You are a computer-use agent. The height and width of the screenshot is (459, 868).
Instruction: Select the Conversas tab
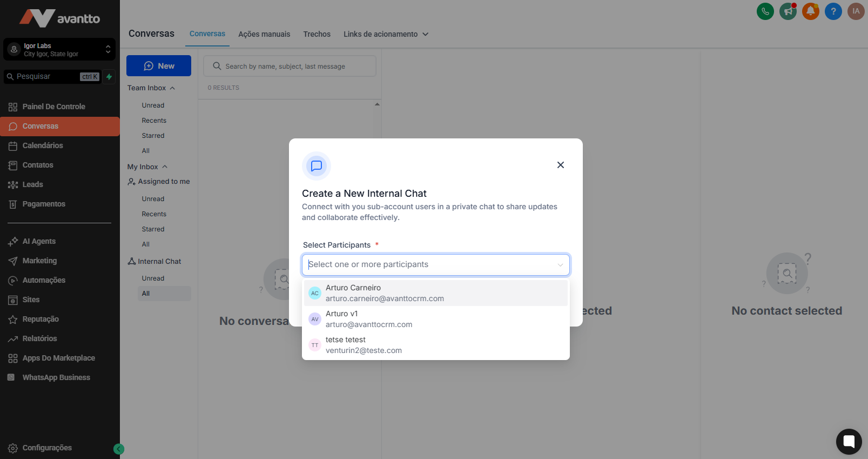207,34
